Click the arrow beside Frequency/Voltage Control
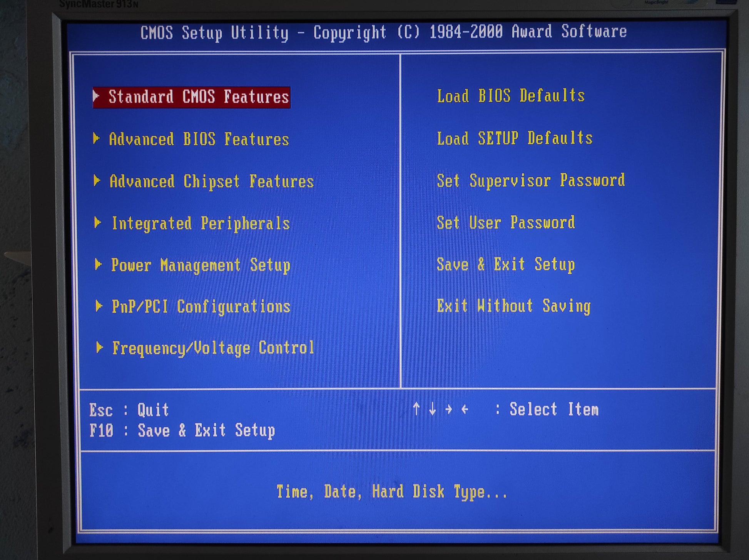This screenshot has width=749, height=560. click(x=99, y=348)
